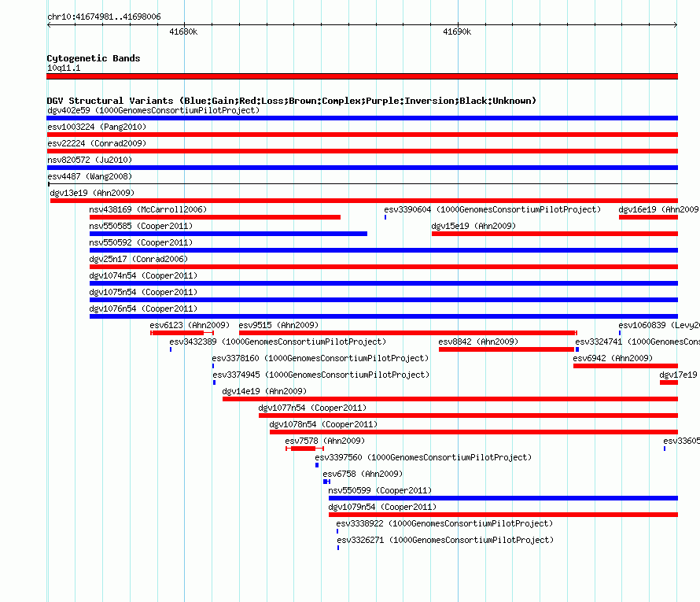The image size is (700, 602).
Task: Open nsv550592 (Cooper2011) label
Action: pos(141,242)
